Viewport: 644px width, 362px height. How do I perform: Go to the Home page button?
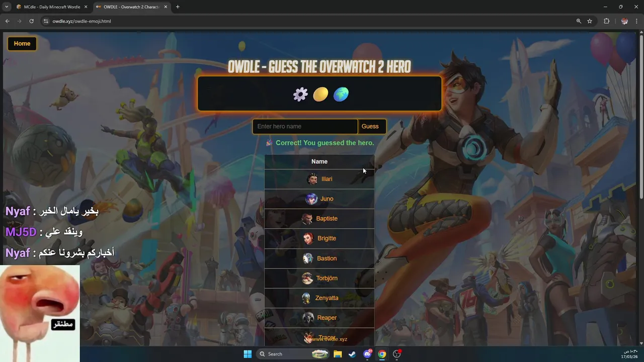click(22, 44)
